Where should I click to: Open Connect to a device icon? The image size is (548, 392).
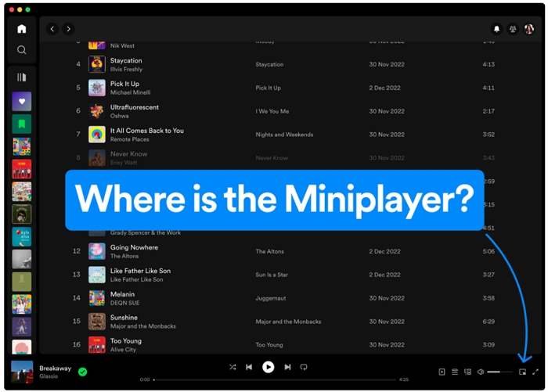467,372
